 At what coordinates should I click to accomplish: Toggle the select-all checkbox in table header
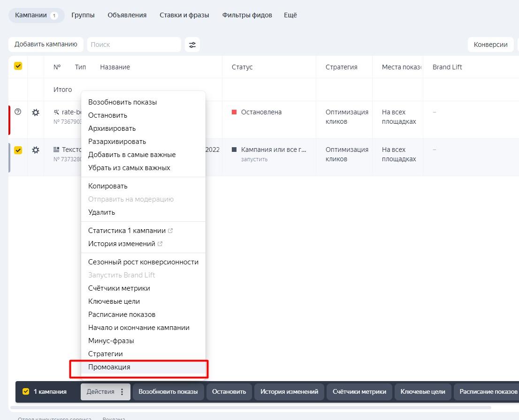pos(18,66)
